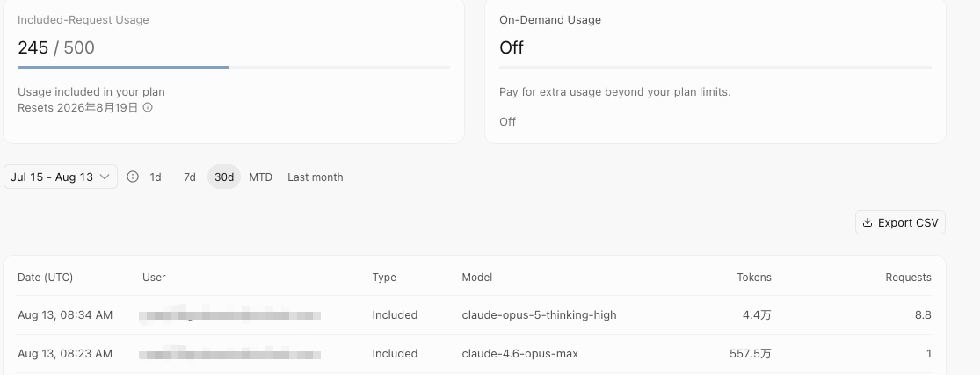Select the 1d time range
Image resolution: width=980 pixels, height=375 pixels.
point(156,177)
